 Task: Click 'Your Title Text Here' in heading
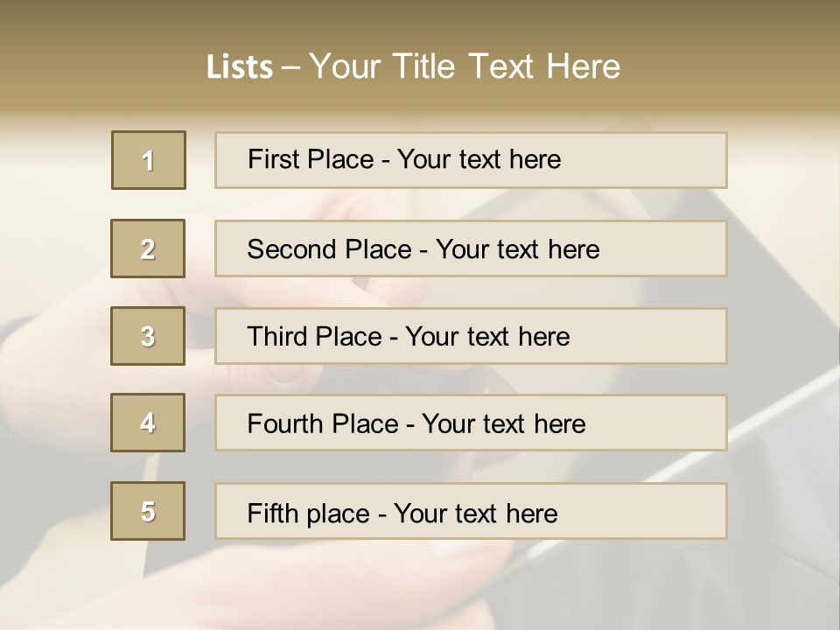pos(465,66)
